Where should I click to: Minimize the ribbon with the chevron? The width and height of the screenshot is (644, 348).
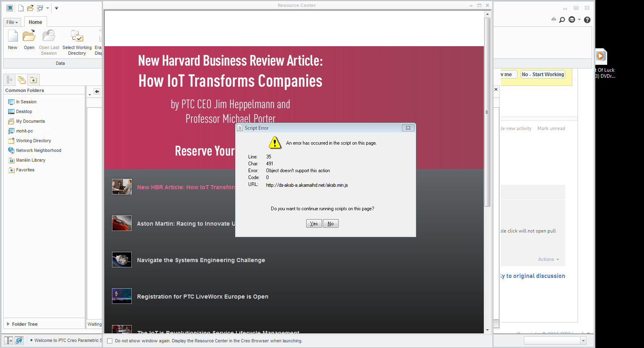pyautogui.click(x=554, y=19)
